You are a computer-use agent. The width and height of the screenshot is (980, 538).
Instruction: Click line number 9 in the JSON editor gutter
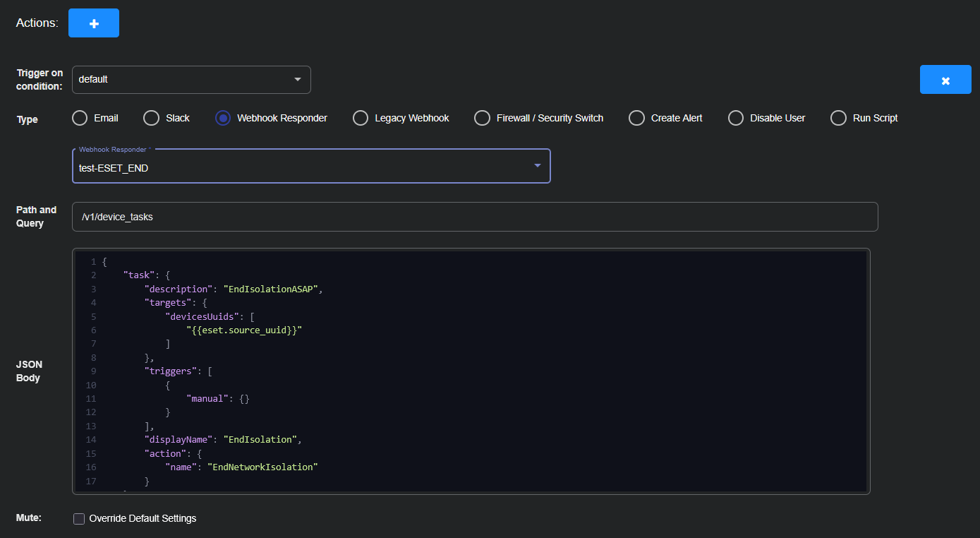coord(94,371)
